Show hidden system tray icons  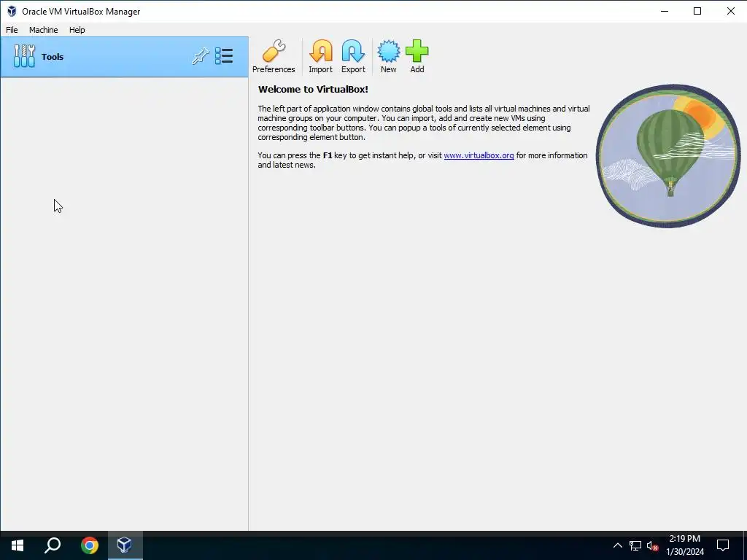click(617, 545)
